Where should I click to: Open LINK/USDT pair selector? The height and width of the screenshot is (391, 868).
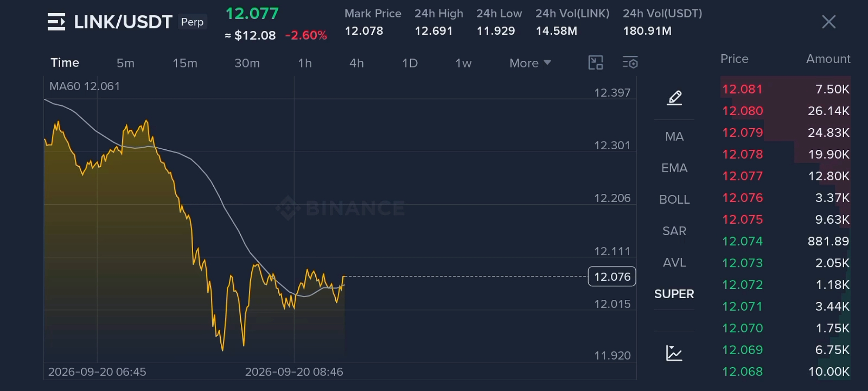tap(123, 22)
